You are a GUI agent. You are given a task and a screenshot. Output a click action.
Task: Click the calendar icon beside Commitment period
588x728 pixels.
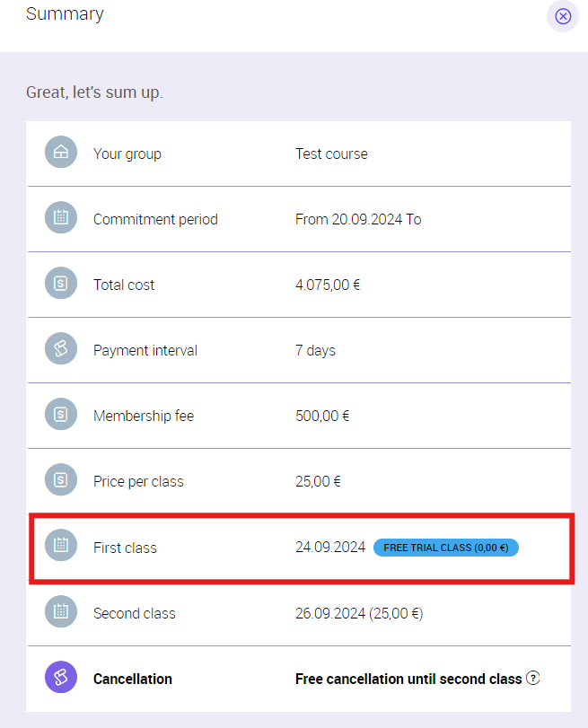[61, 218]
